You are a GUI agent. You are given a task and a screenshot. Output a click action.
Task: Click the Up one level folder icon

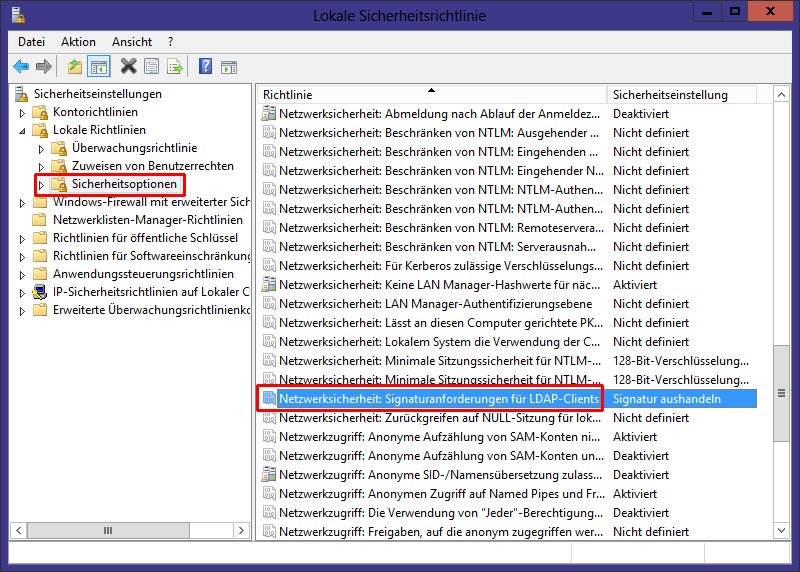[x=75, y=67]
